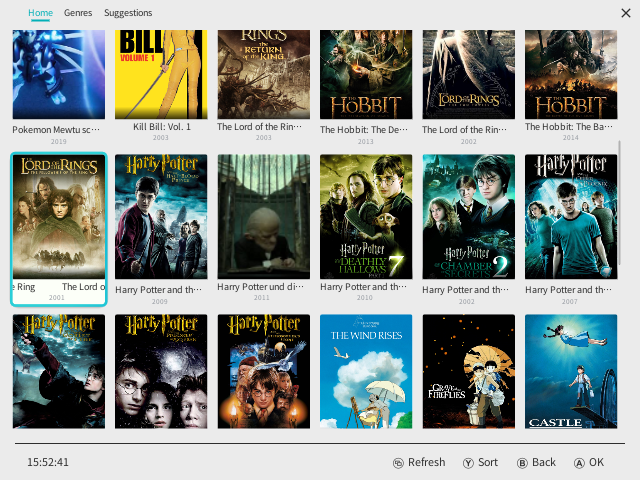This screenshot has height=480, width=640.
Task: Click "Harry Potter und di…" title text
Action: 260,287
